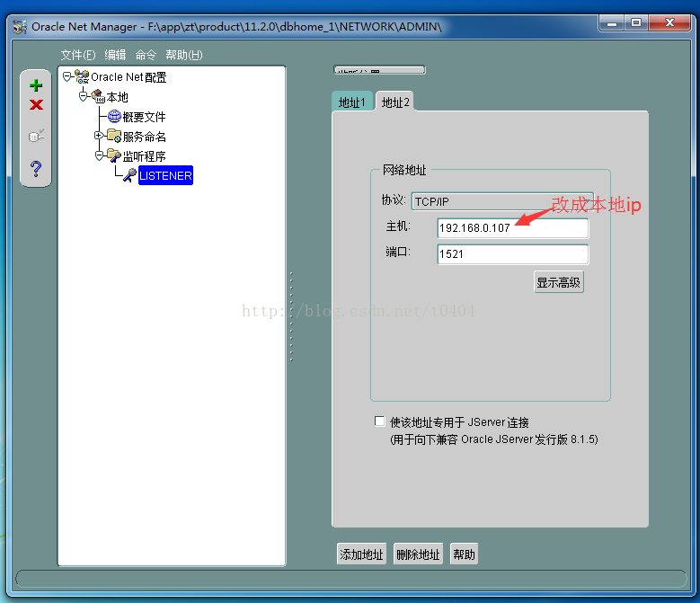Click the 概要文件 globe icon
700x603 pixels.
[x=114, y=117]
